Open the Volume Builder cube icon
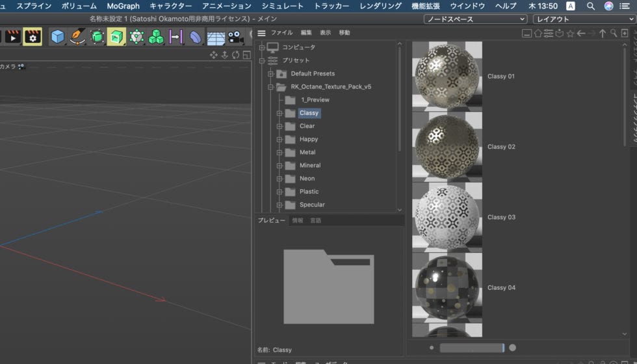 point(136,37)
